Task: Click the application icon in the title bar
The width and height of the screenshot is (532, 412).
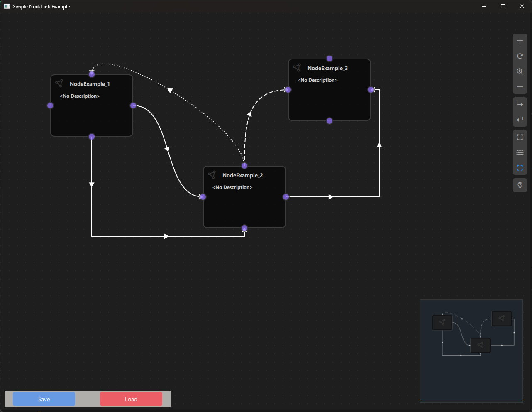Action: pyautogui.click(x=6, y=6)
